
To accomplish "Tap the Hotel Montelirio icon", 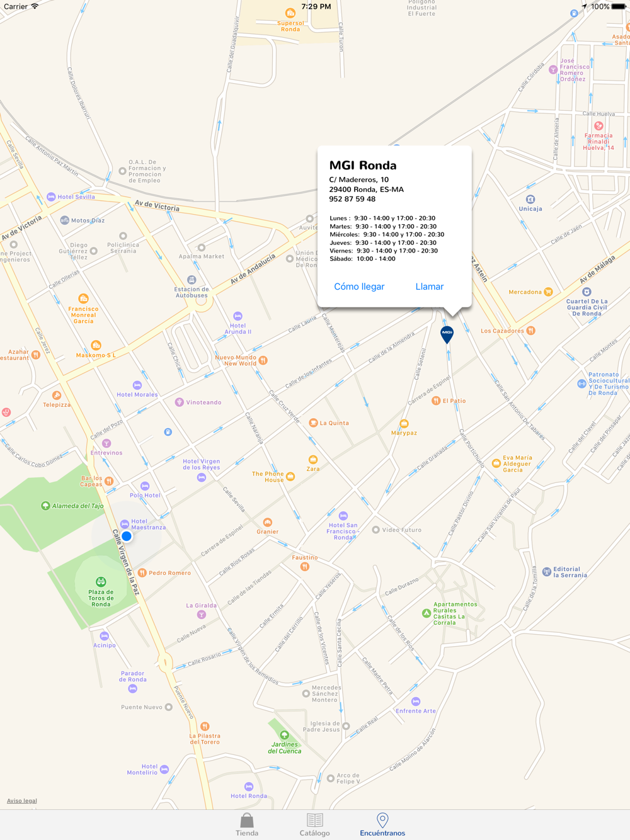I will click(x=164, y=769).
